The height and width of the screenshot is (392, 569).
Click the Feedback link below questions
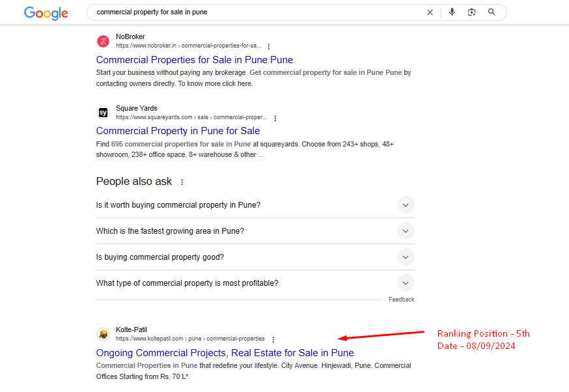tap(401, 300)
